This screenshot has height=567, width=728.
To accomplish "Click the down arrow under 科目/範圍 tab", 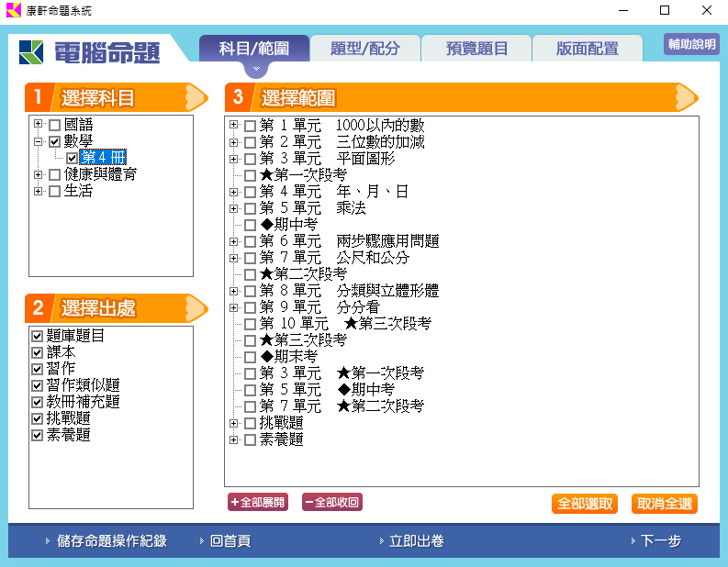I will point(257,69).
